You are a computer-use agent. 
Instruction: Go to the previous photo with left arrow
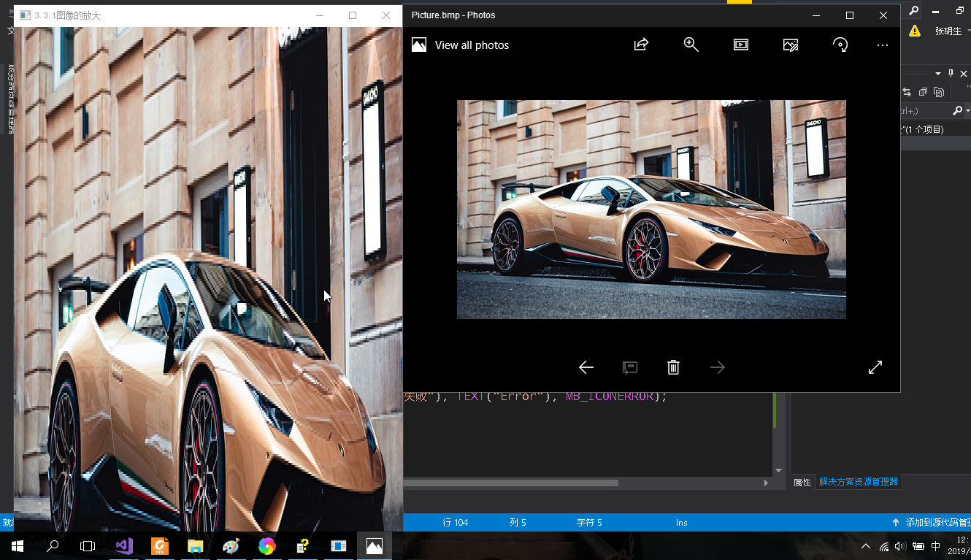point(586,367)
